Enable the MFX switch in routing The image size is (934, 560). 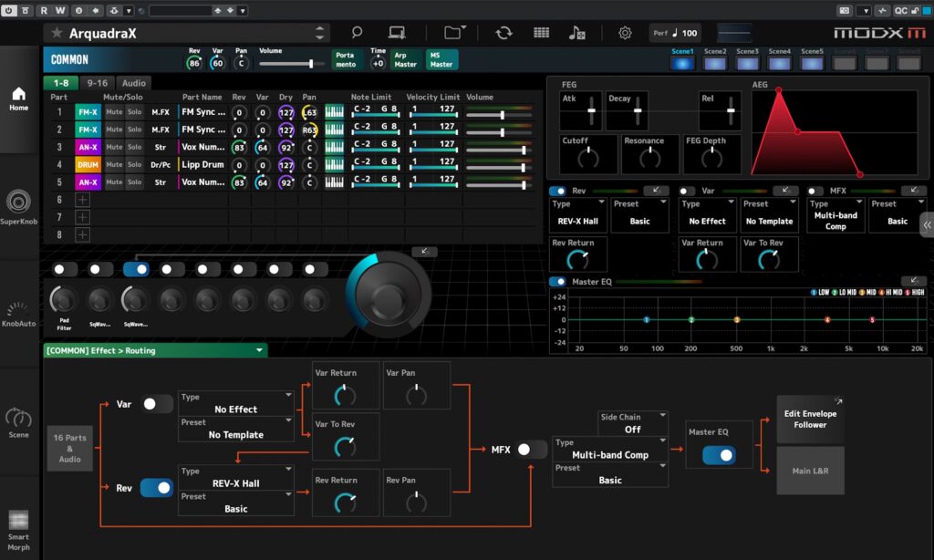coord(531,450)
